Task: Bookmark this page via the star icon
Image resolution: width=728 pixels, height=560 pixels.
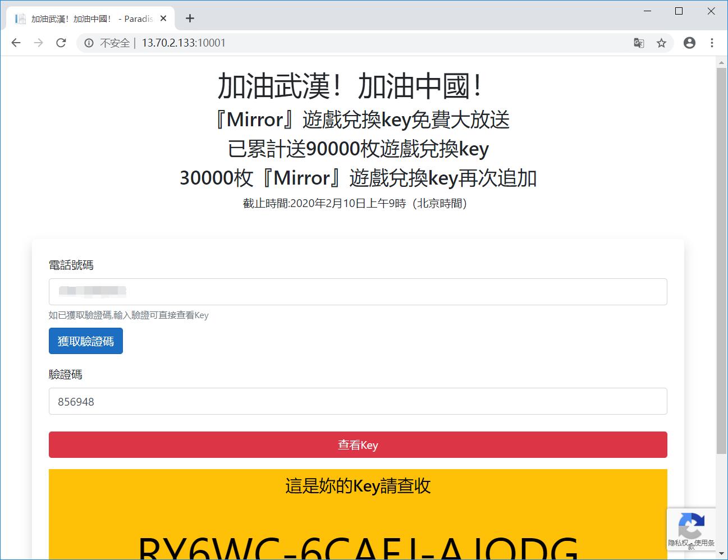Action: tap(661, 43)
